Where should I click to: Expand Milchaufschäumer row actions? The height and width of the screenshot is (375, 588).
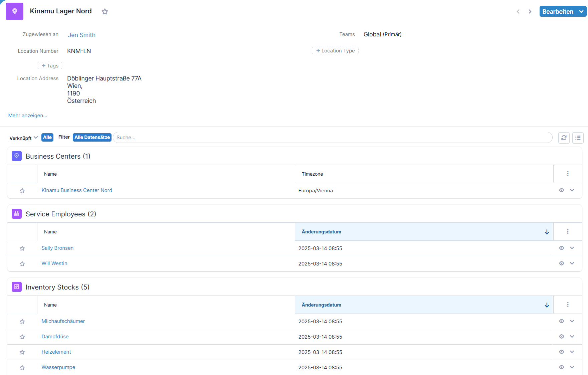572,321
